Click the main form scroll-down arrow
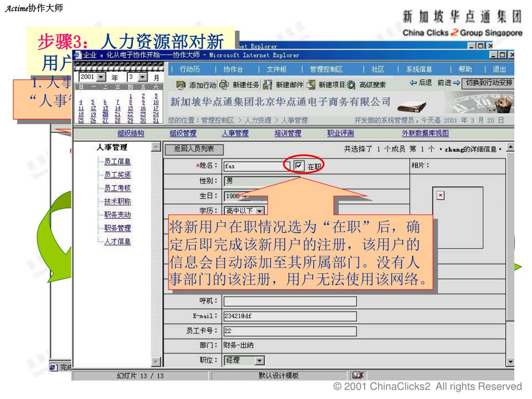The width and height of the screenshot is (532, 399). (510, 362)
